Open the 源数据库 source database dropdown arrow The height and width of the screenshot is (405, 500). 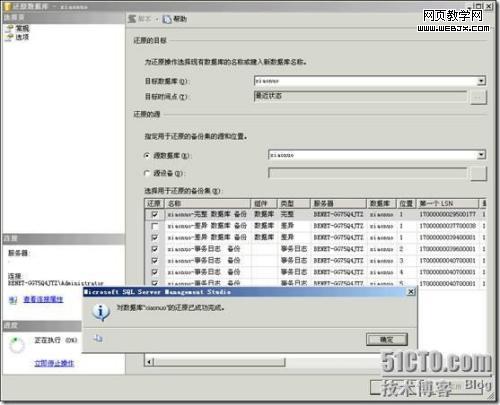click(481, 155)
